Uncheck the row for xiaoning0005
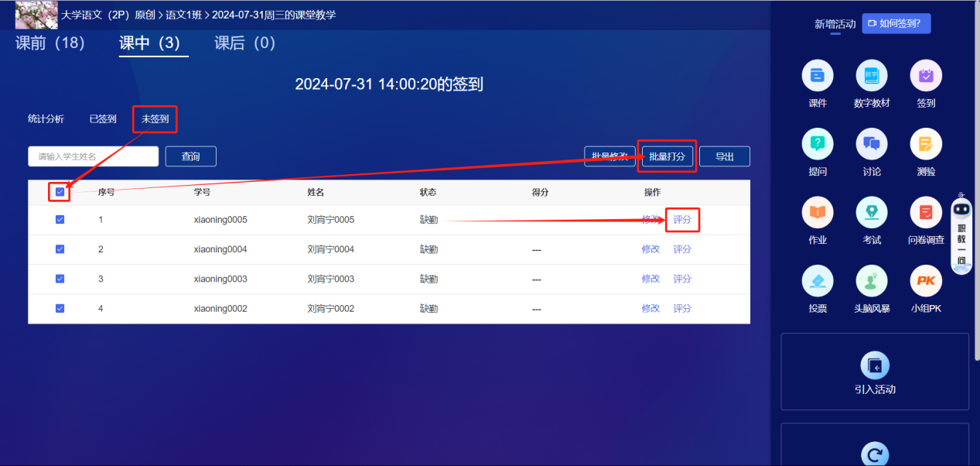 pyautogui.click(x=60, y=220)
